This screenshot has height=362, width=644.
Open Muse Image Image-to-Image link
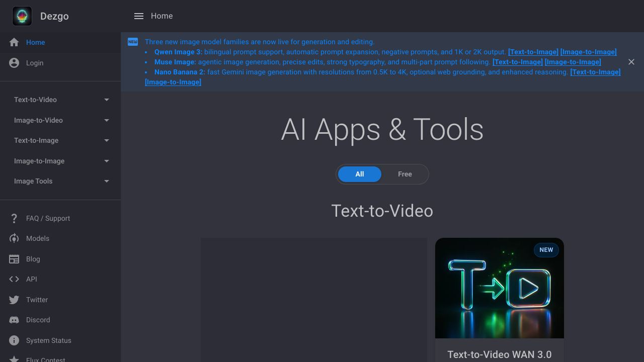[573, 62]
